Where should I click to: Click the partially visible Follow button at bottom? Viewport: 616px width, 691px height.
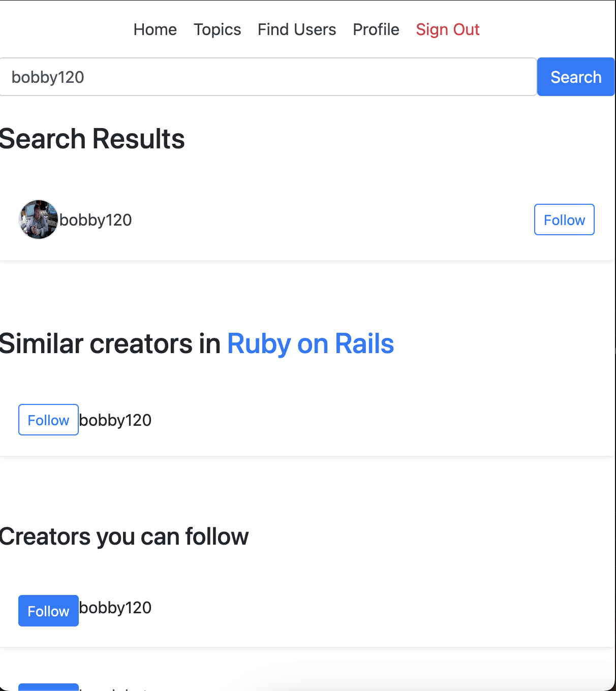pyautogui.click(x=48, y=687)
